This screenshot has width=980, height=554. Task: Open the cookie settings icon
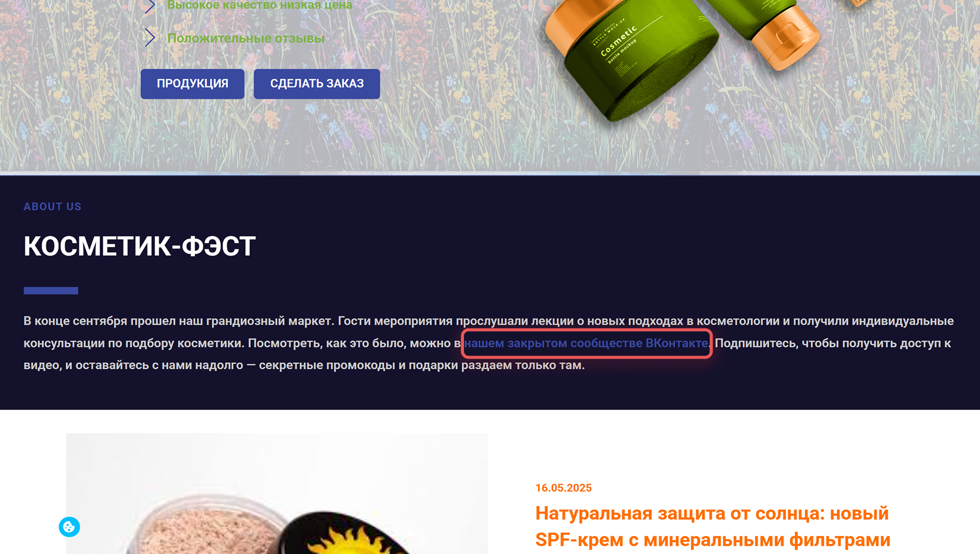pos(69,527)
